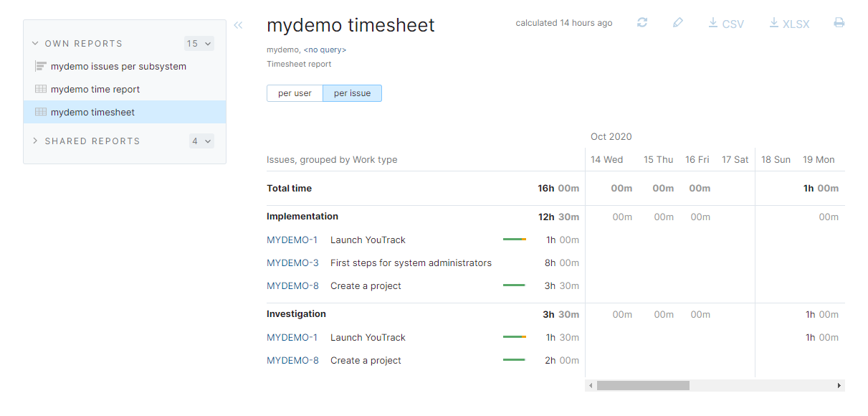
Task: Open the Launch YouTrack issue under Implementation
Action: point(368,240)
